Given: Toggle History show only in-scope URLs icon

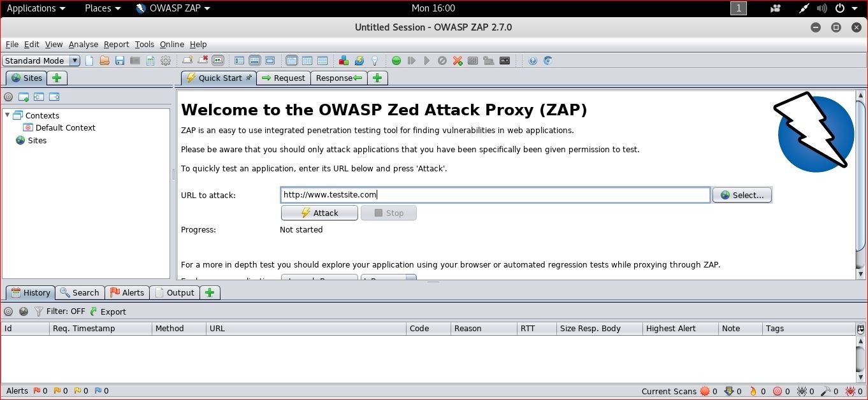Looking at the screenshot, I should (8, 311).
